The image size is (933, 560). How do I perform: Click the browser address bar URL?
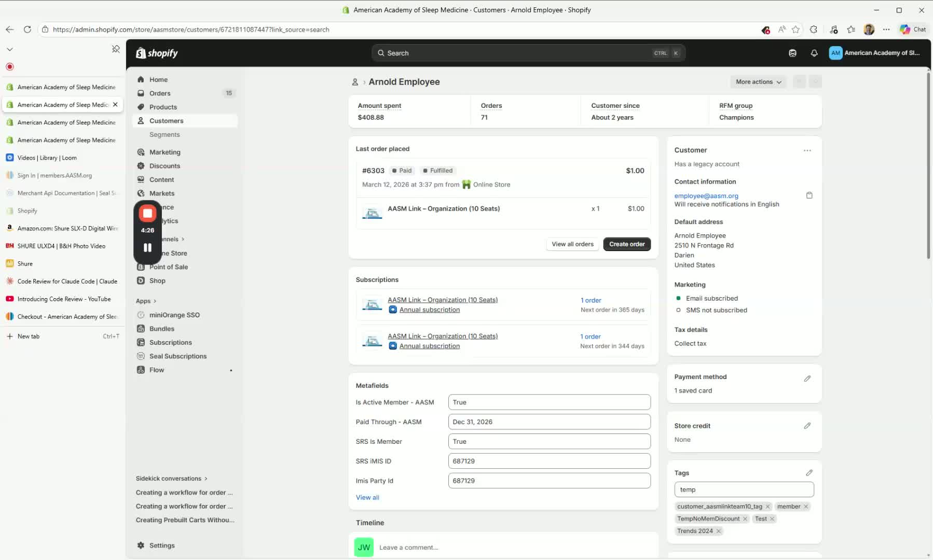(191, 30)
